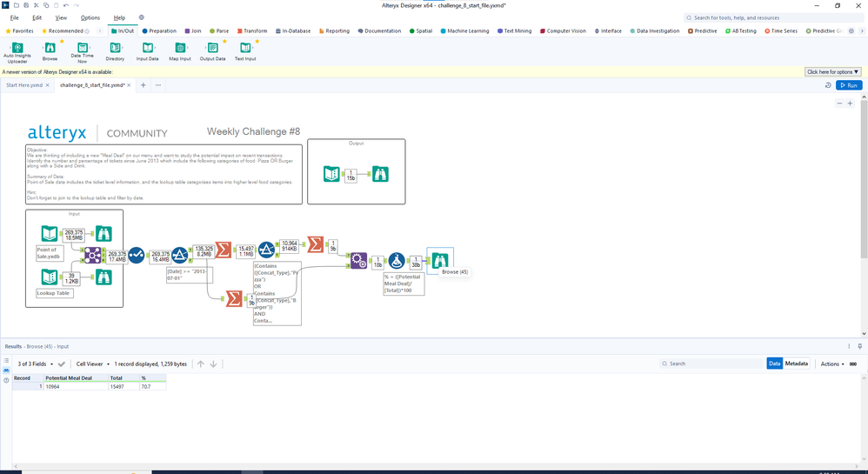The width and height of the screenshot is (868, 474).
Task: Select the Lookup Table Input node on the canvas
Action: coord(50,277)
